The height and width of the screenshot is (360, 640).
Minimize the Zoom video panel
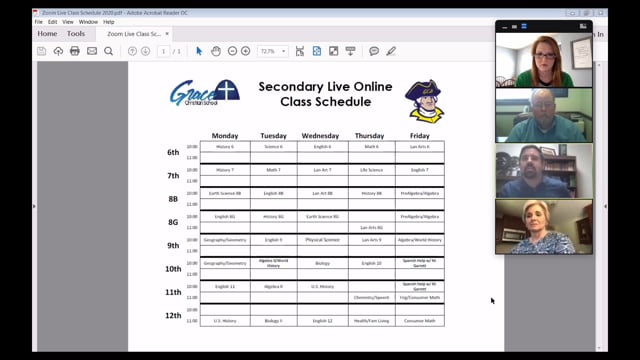(505, 27)
